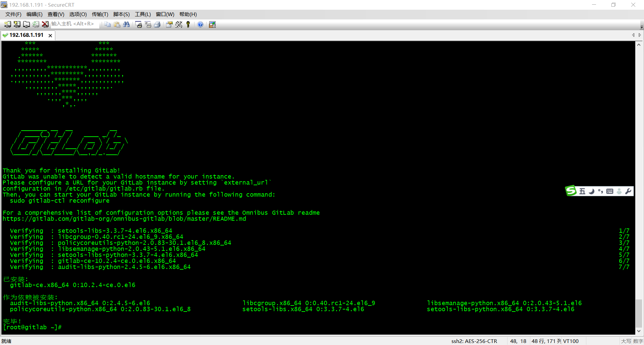
Task: Click the '作为依赖被安装:' heading
Action: tap(30, 297)
